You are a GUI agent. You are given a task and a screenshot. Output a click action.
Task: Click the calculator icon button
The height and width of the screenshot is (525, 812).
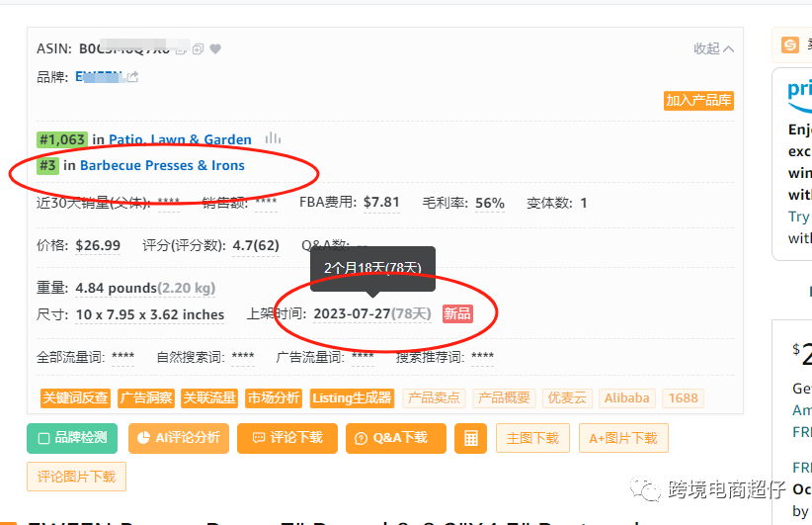tap(471, 438)
